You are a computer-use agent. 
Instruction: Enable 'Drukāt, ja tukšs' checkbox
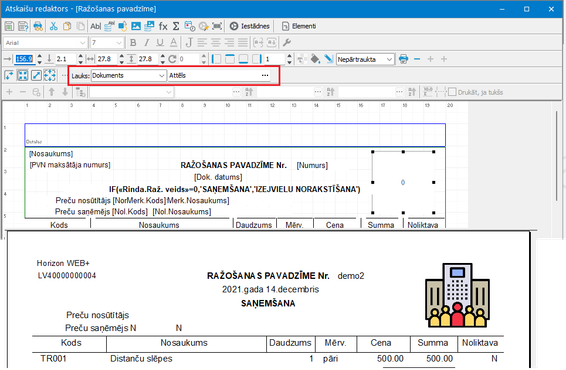tap(452, 92)
